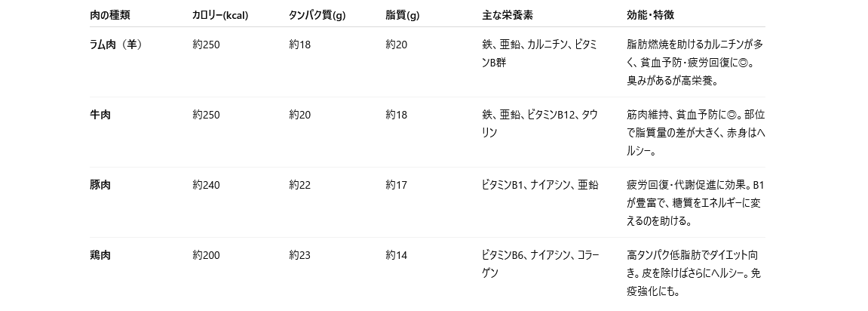Click the chicken benefits description about ダイエット

point(694,273)
